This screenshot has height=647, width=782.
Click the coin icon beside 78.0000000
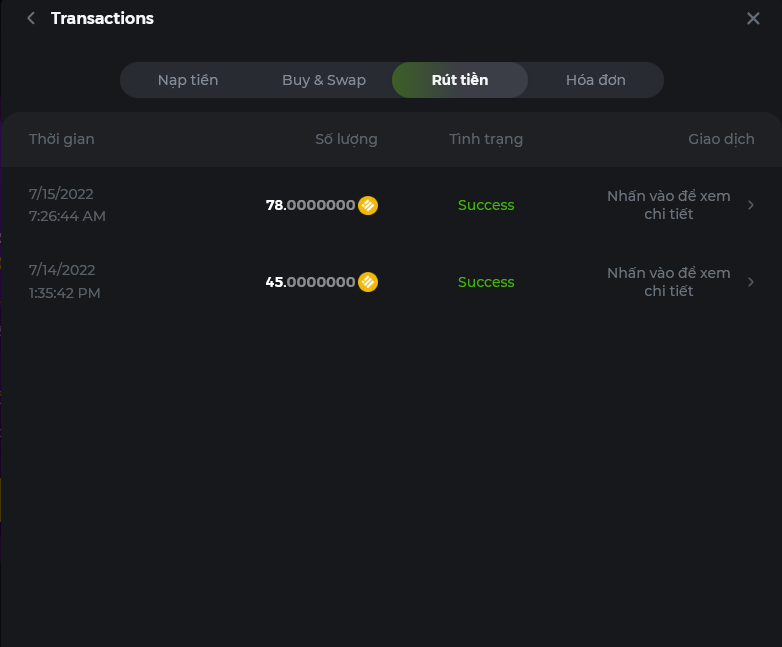pyautogui.click(x=368, y=205)
